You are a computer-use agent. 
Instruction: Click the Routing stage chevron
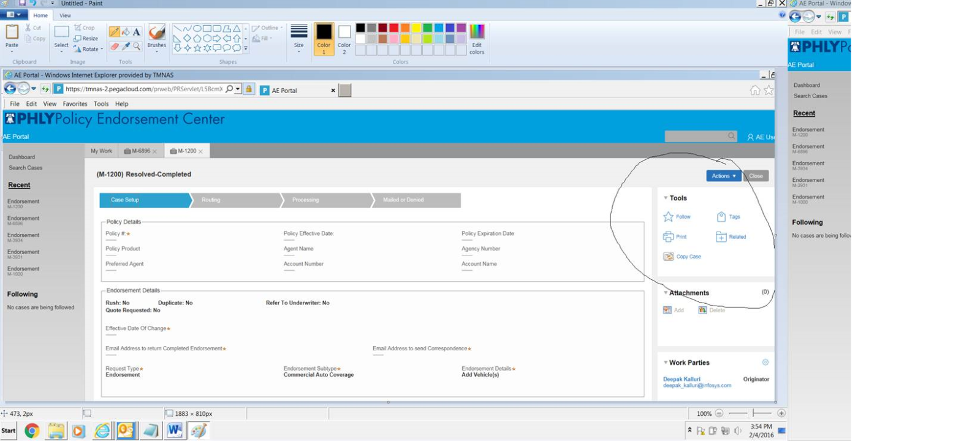(236, 200)
